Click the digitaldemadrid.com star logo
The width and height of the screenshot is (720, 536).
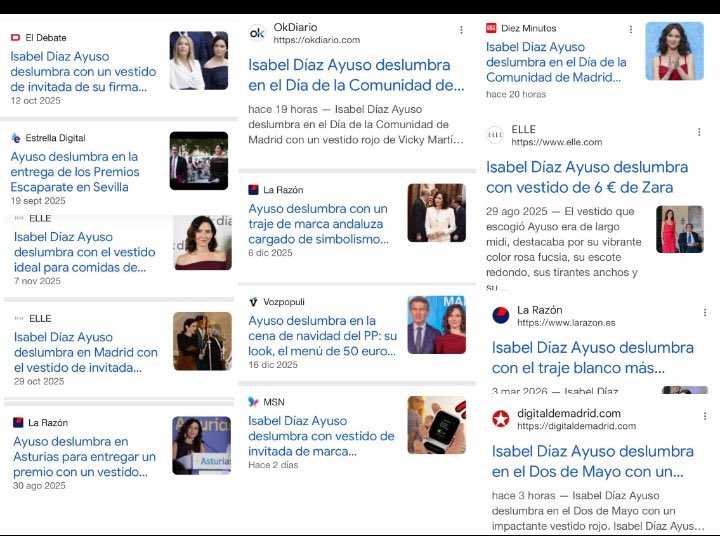(x=501, y=419)
